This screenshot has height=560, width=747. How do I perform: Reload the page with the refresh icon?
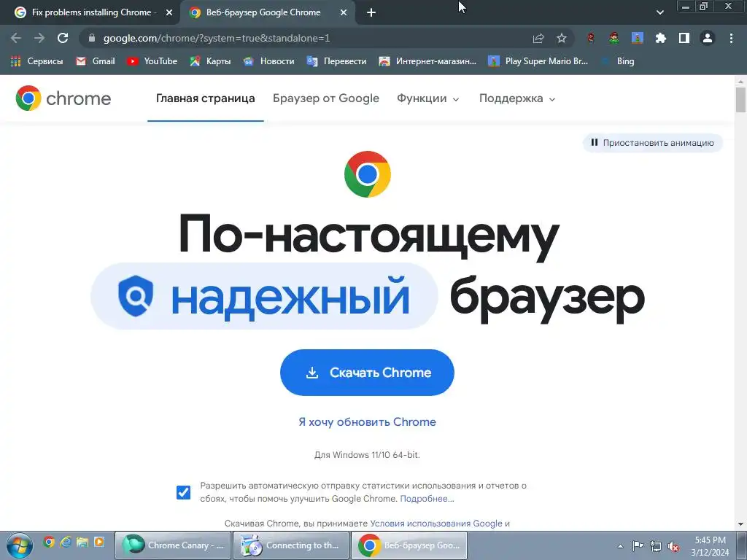63,38
